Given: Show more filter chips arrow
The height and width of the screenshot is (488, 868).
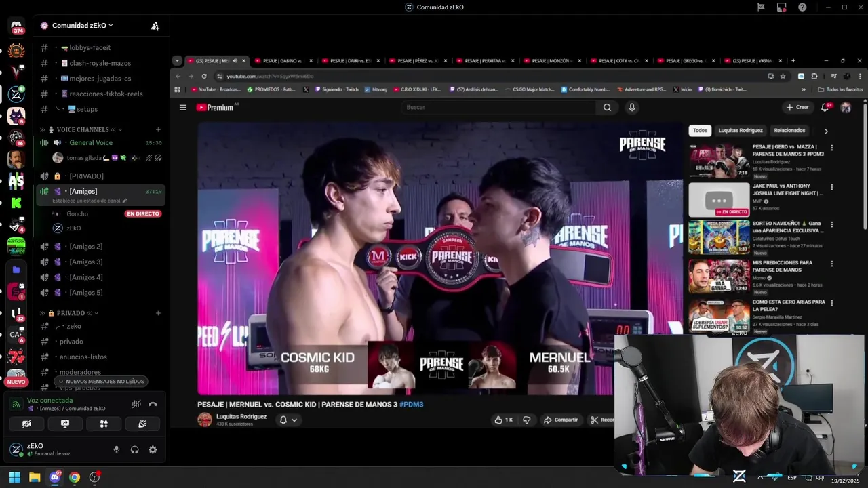Looking at the screenshot, I should (826, 131).
